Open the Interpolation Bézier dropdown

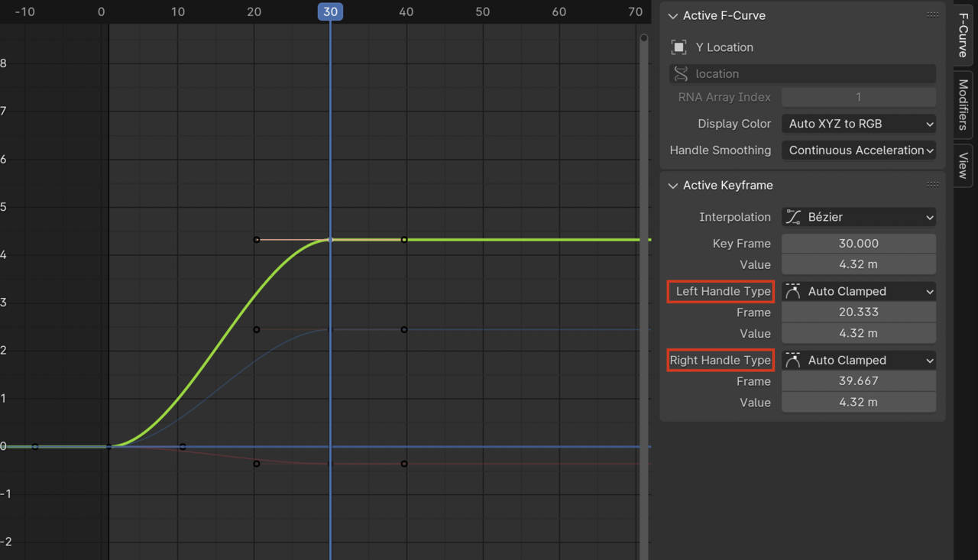pyautogui.click(x=859, y=217)
